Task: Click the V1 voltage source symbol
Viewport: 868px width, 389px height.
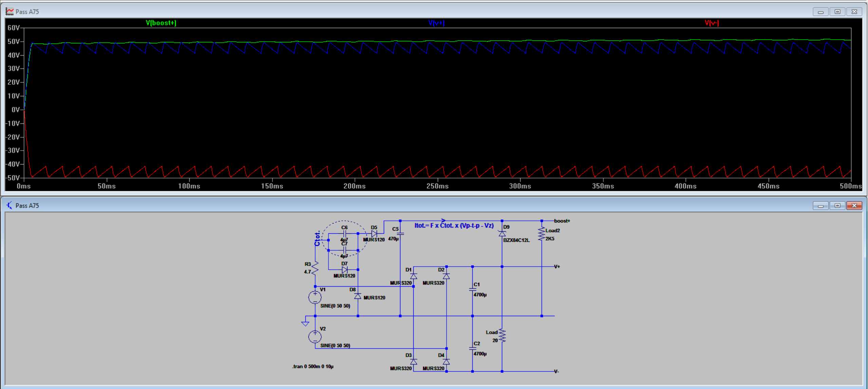Action: 315,297
